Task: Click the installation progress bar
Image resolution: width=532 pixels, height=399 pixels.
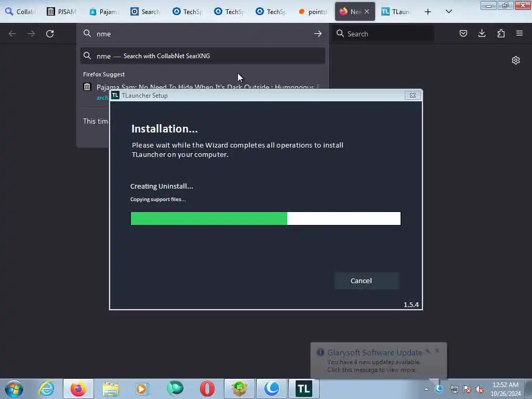Action: (265, 219)
